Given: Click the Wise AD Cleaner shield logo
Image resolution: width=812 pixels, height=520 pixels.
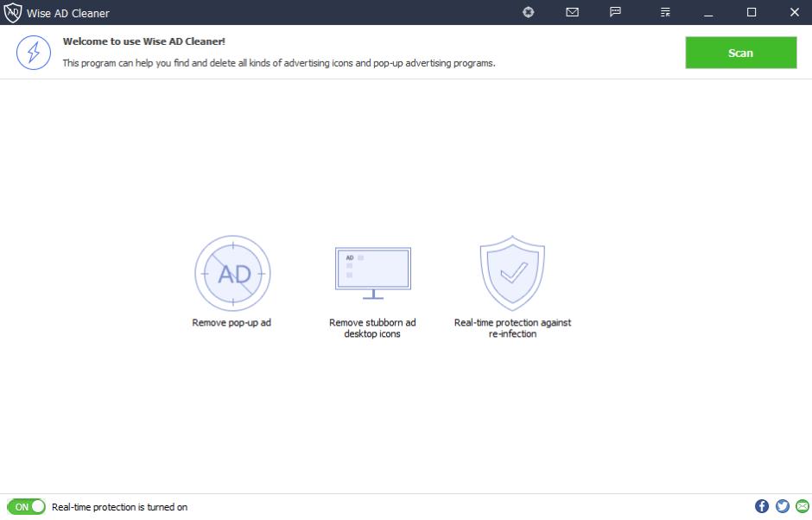Looking at the screenshot, I should (12, 12).
